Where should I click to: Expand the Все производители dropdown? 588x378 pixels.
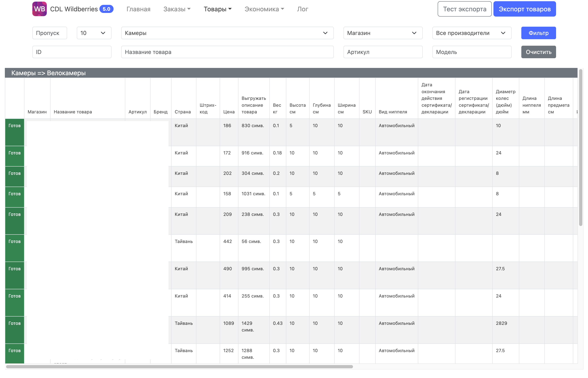tap(472, 33)
